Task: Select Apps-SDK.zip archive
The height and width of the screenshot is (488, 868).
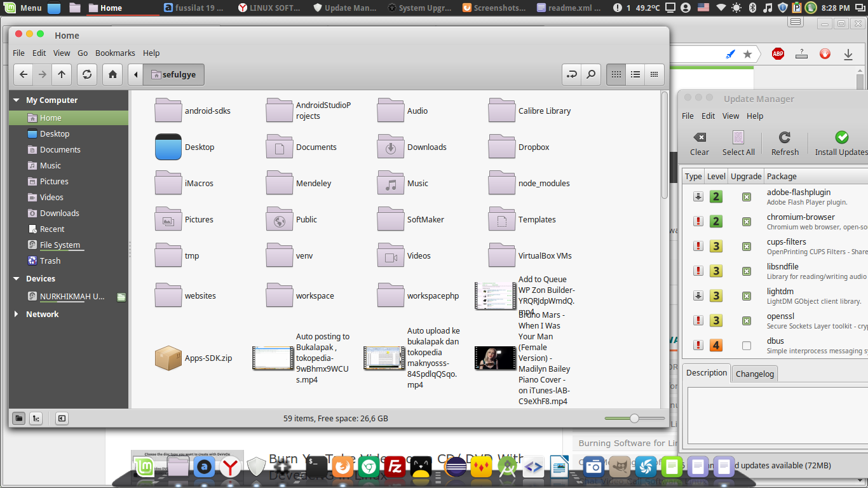Action: tap(194, 358)
